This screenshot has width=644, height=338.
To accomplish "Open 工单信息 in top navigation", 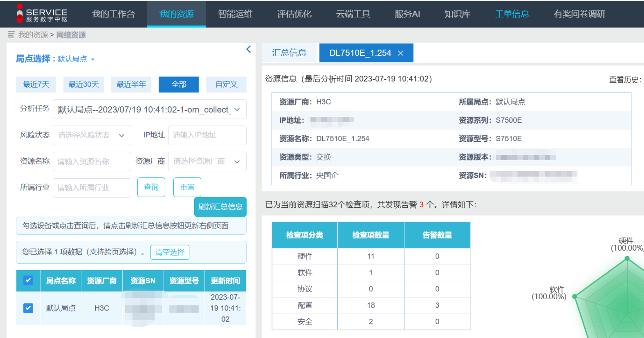I will [512, 14].
